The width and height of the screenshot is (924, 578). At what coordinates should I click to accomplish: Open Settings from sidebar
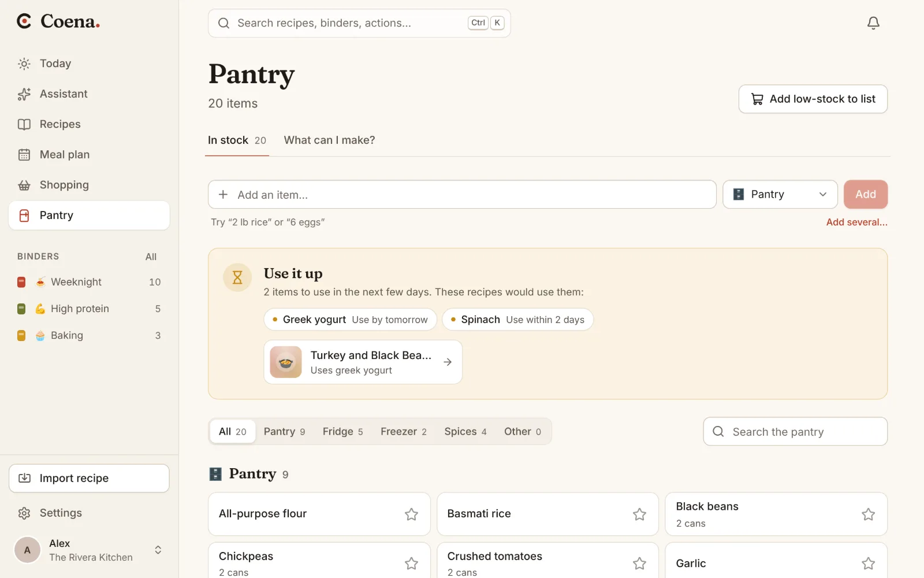89,513
